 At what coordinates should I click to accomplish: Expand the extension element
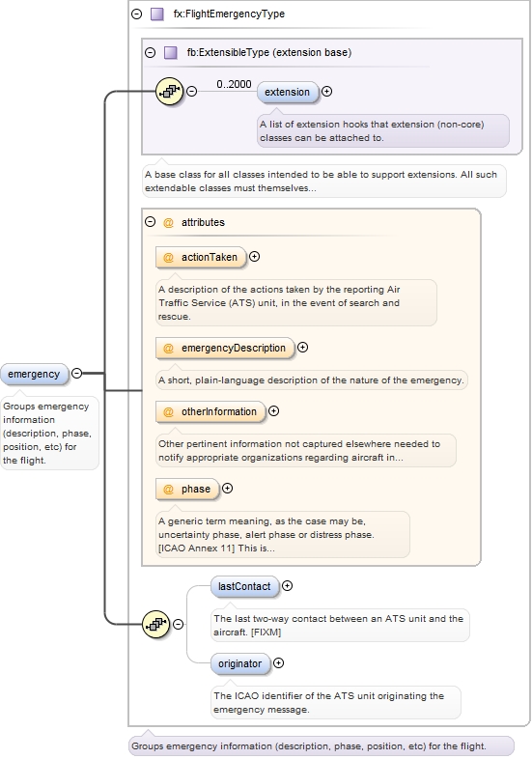pos(326,91)
